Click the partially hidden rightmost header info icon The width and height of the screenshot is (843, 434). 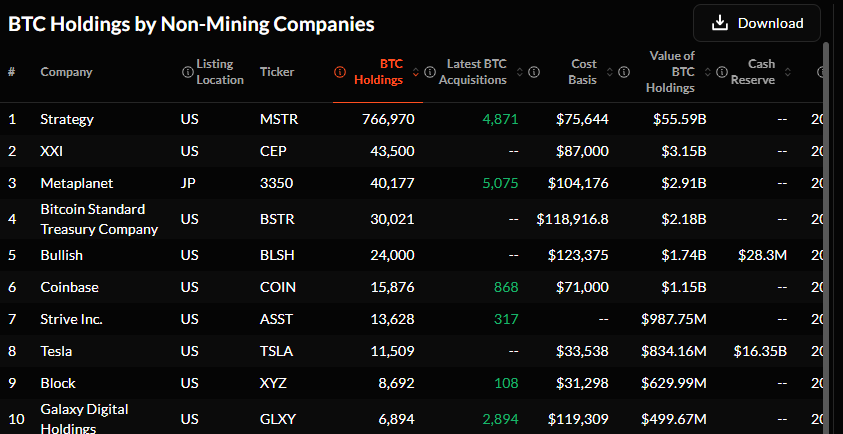(x=821, y=72)
